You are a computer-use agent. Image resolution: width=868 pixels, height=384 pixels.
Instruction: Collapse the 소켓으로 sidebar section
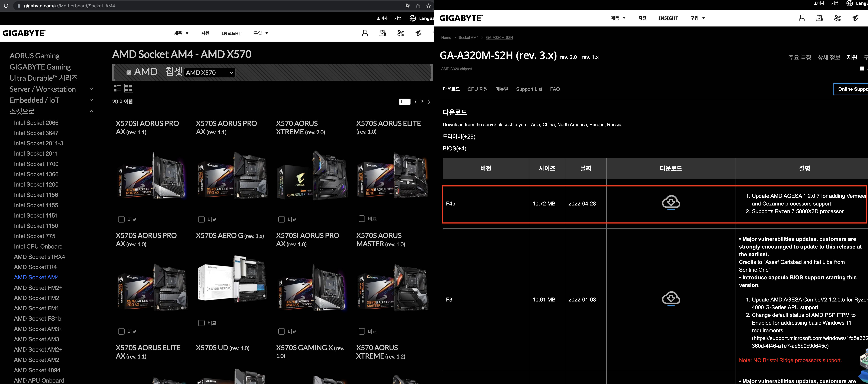coord(91,111)
